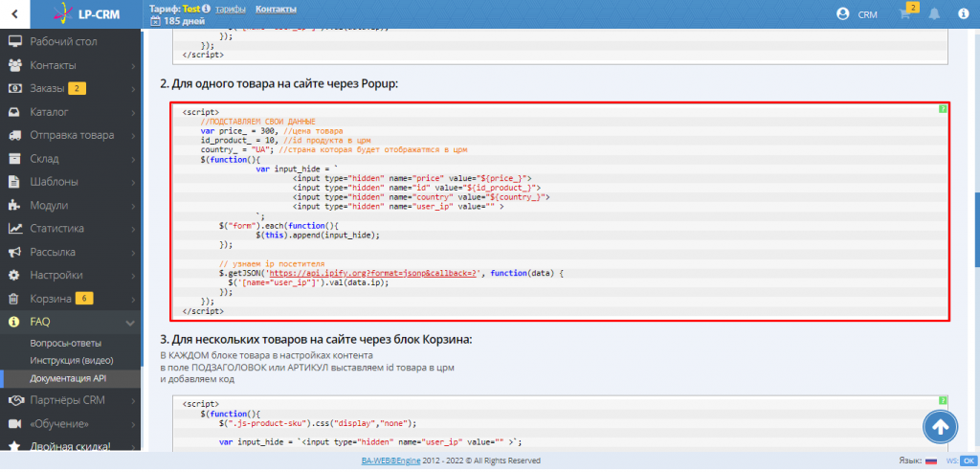Click header info icon

pyautogui.click(x=963, y=13)
